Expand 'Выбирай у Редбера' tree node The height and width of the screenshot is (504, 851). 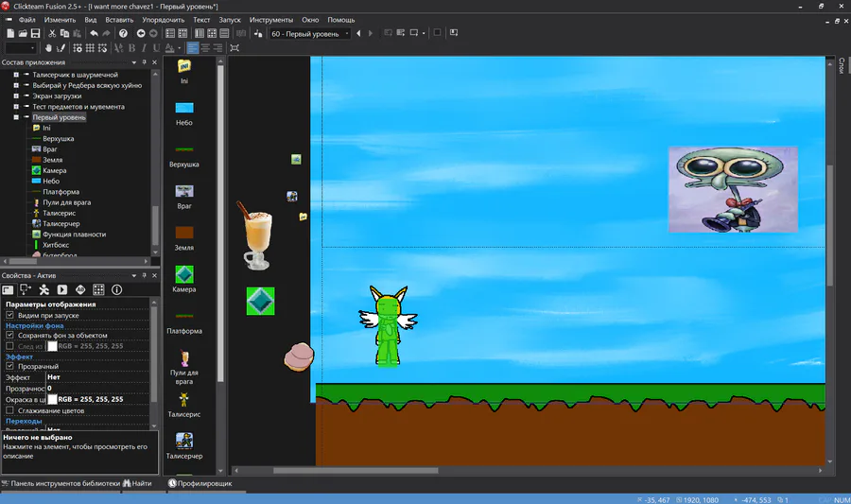16,85
